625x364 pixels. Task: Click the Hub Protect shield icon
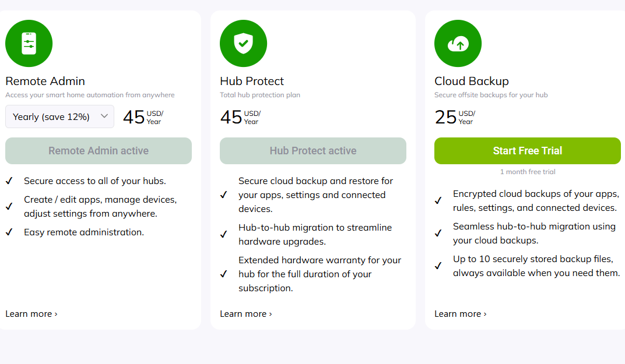(x=243, y=44)
